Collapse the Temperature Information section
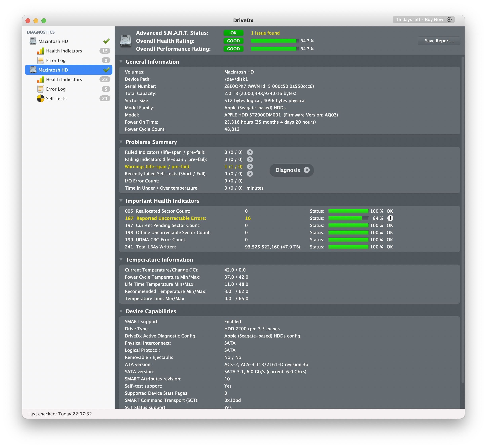487x448 pixels. [x=121, y=259]
